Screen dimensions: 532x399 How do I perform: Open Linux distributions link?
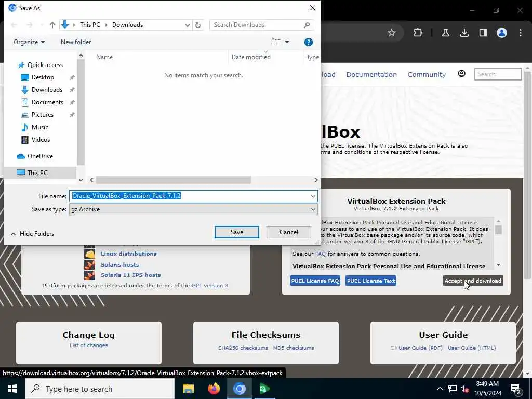pos(129,254)
